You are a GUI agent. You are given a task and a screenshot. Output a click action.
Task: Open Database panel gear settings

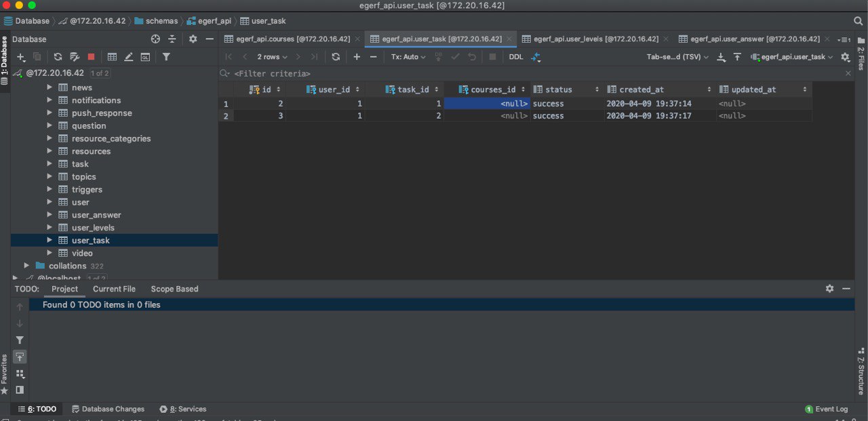tap(193, 39)
